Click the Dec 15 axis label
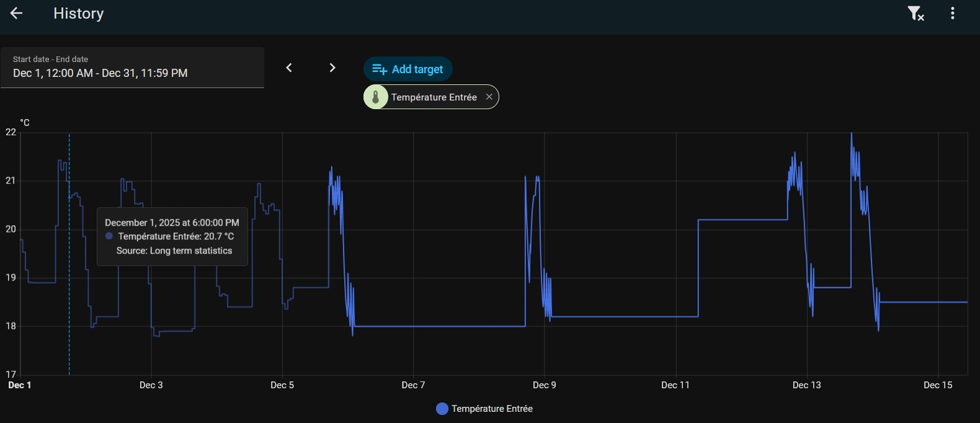The image size is (980, 423). (938, 385)
